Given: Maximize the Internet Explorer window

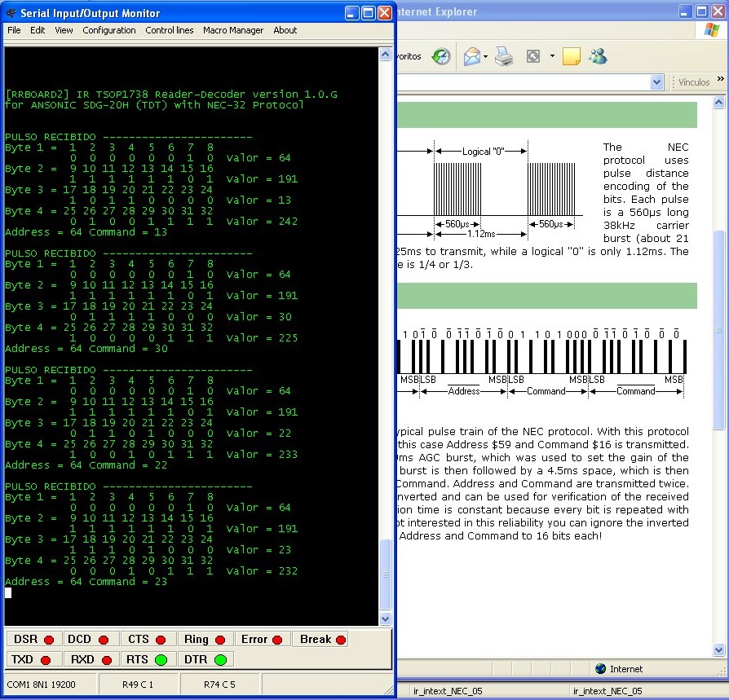Looking at the screenshot, I should tap(701, 11).
